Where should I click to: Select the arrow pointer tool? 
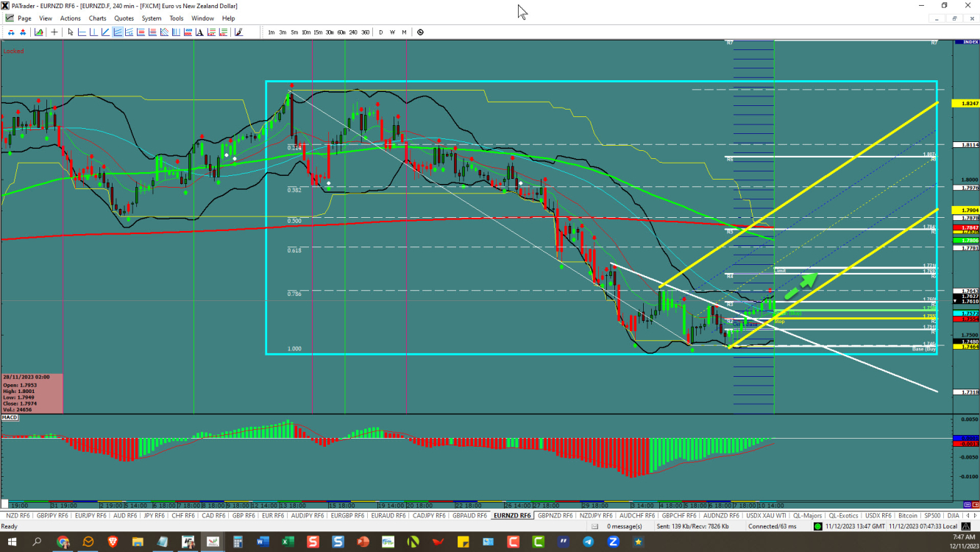71,32
